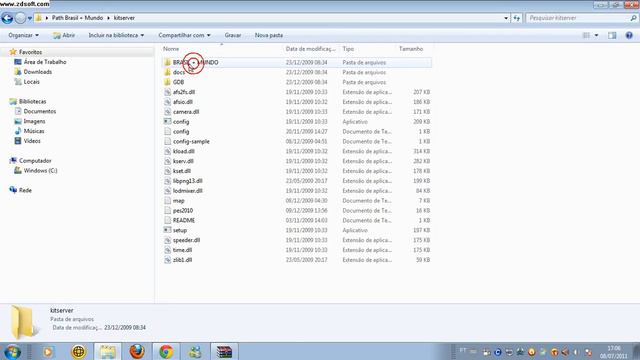The width and height of the screenshot is (640, 360).
Task: Click the Back navigation arrow
Action: (x=7, y=18)
